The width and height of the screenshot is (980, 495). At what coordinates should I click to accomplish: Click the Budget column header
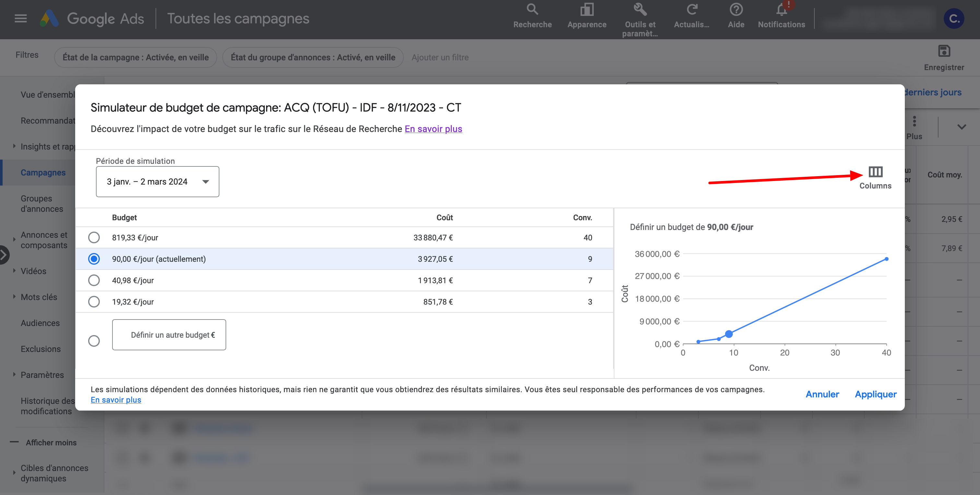point(124,217)
